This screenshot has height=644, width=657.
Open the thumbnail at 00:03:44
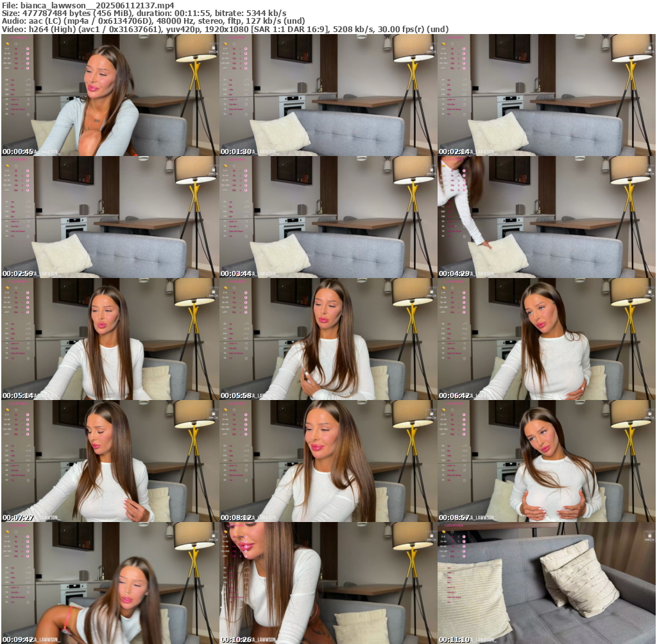coord(328,217)
